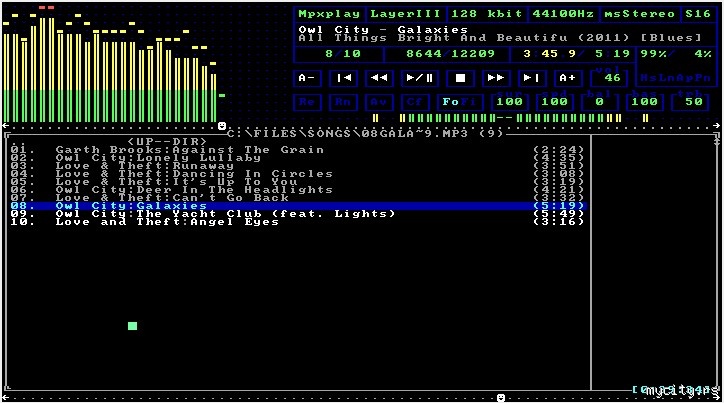Click the smiley thumb on the bottom scrollbar

pyautogui.click(x=501, y=397)
